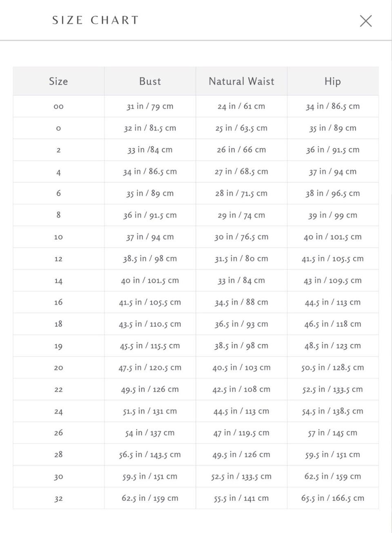Click the SIZE CHART title
This screenshot has height=533, width=392.
pyautogui.click(x=96, y=20)
